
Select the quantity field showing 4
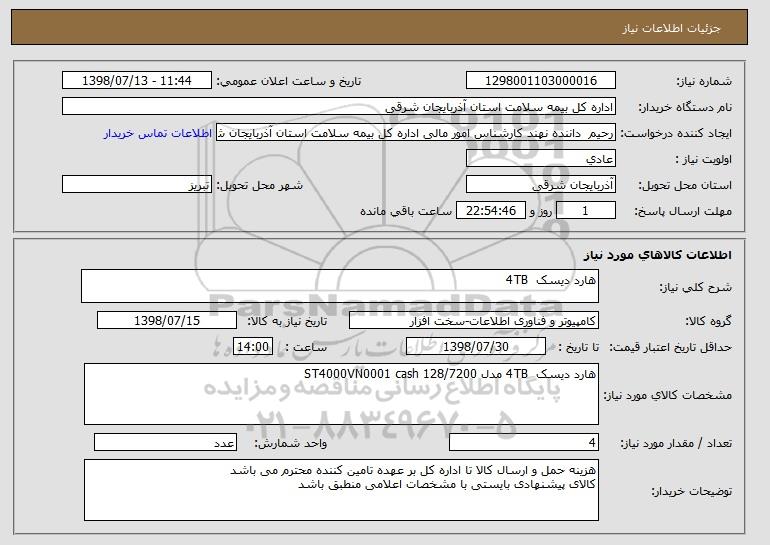tap(524, 442)
